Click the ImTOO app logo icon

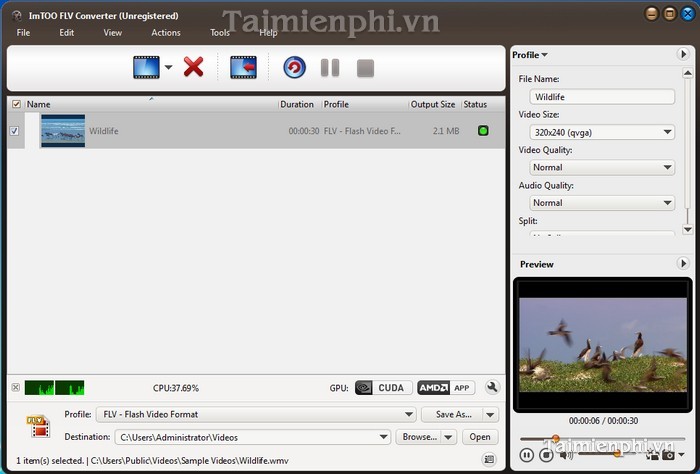pyautogui.click(x=17, y=16)
